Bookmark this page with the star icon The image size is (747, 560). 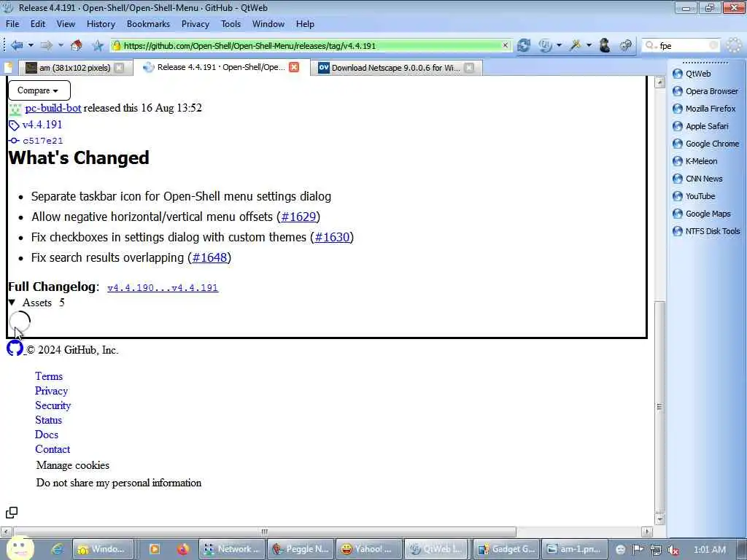(98, 45)
